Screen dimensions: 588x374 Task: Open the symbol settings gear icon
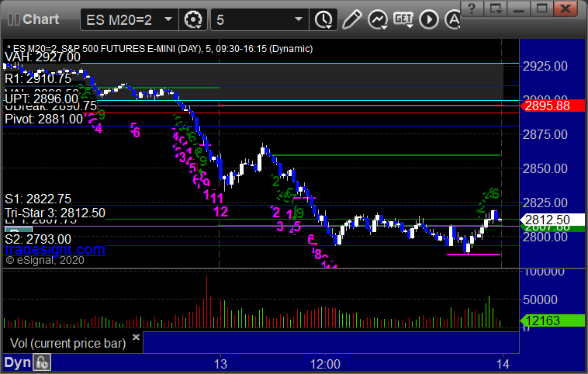coord(193,19)
